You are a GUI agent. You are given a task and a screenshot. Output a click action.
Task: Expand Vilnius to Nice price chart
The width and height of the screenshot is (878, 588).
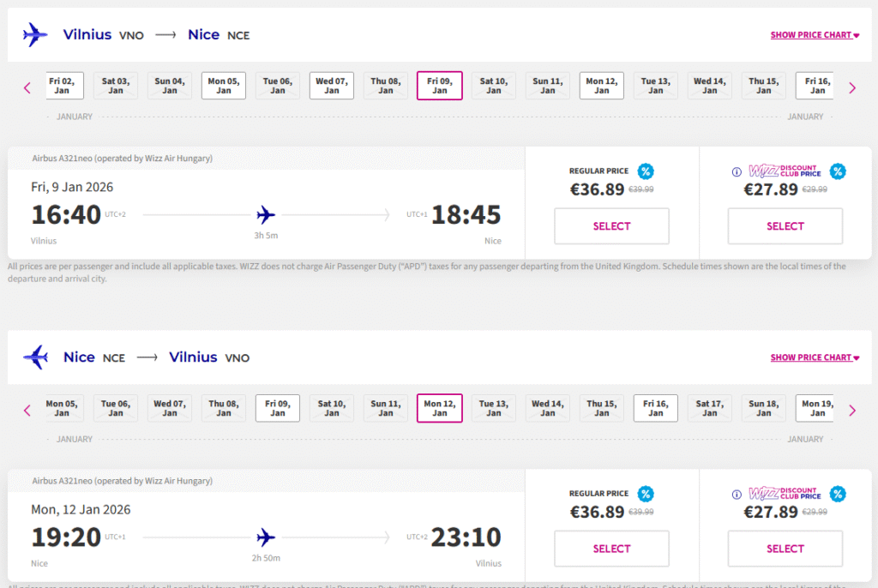(x=814, y=35)
